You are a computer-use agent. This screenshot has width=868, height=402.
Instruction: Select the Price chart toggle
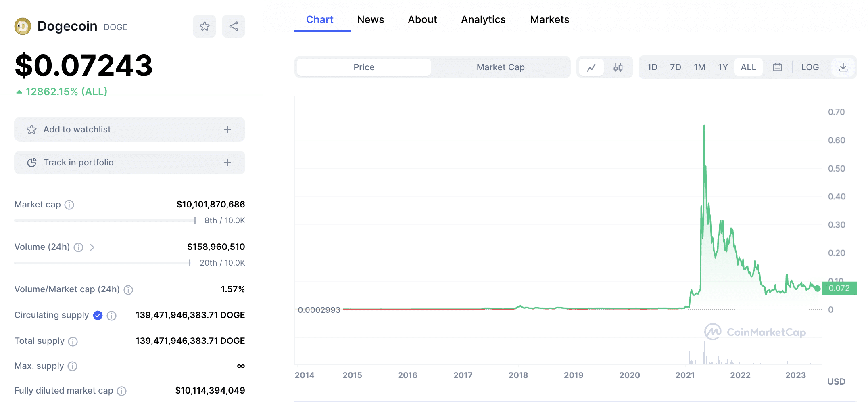click(364, 67)
